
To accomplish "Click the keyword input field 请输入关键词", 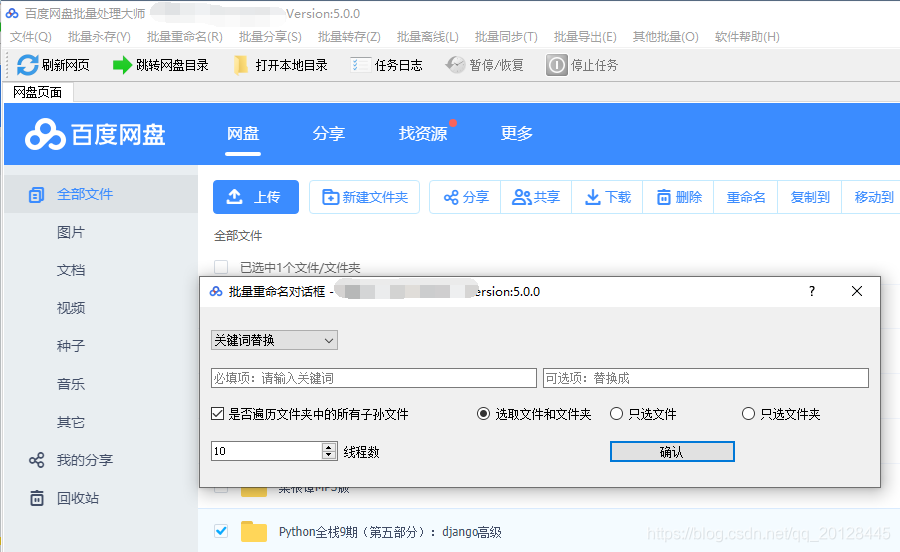I will 374,378.
